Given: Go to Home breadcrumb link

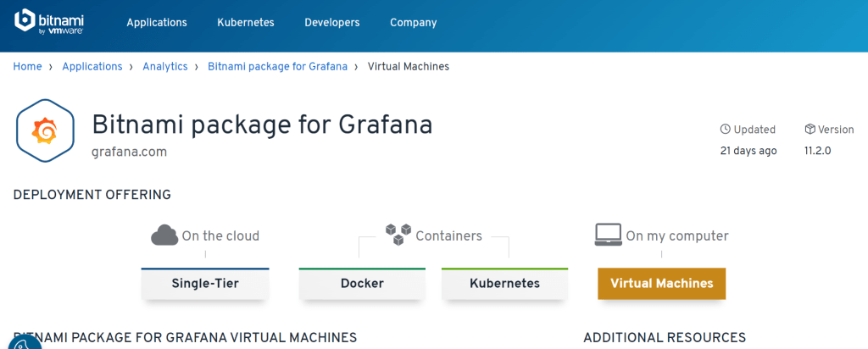Looking at the screenshot, I should tap(28, 66).
